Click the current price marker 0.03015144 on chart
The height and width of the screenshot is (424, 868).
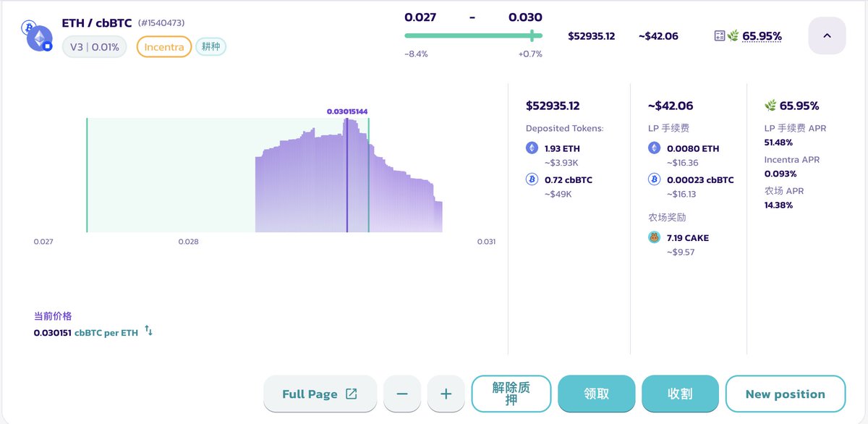pyautogui.click(x=347, y=111)
